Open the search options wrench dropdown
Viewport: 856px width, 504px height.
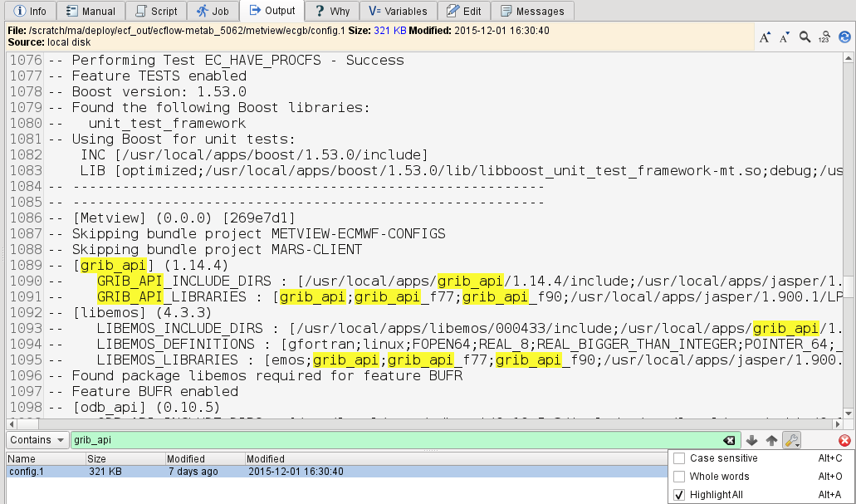792,441
